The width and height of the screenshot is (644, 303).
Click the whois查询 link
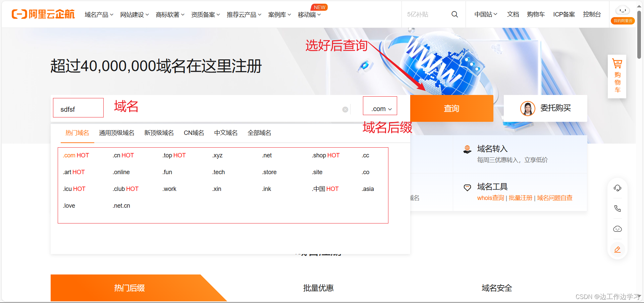coord(491,198)
